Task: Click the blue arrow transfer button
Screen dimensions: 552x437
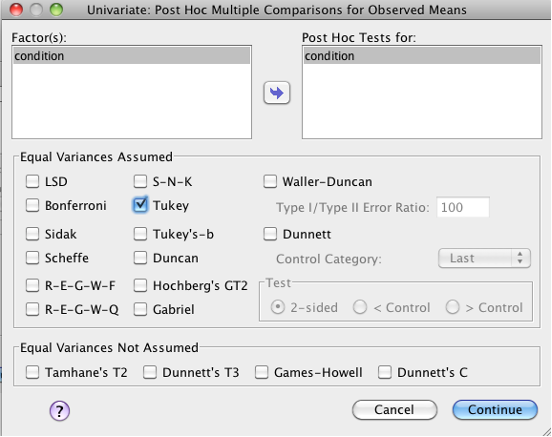Action: [x=277, y=93]
